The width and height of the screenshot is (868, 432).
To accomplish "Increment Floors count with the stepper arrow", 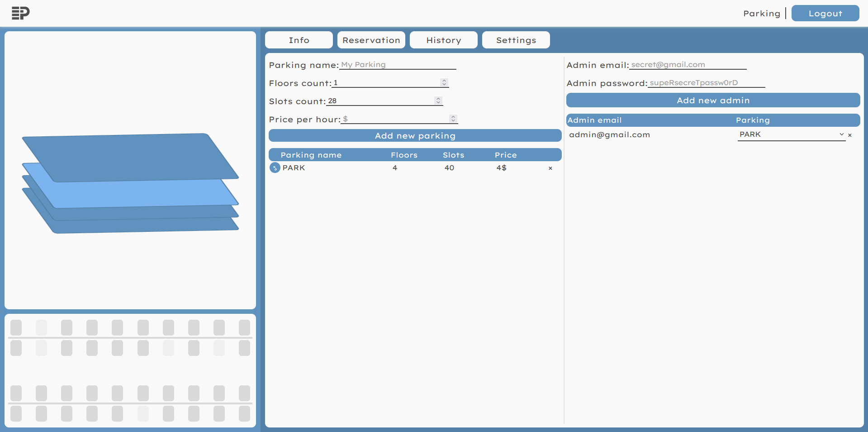I will 444,81.
